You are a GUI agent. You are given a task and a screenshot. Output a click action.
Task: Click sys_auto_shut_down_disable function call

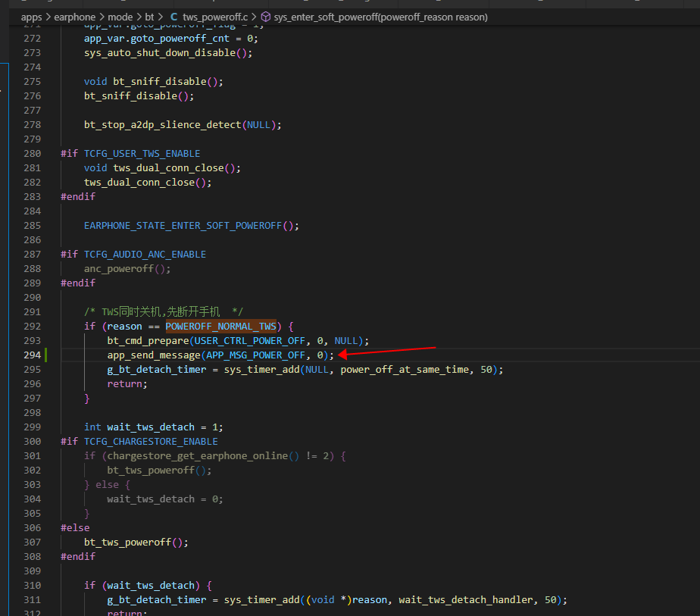[160, 53]
